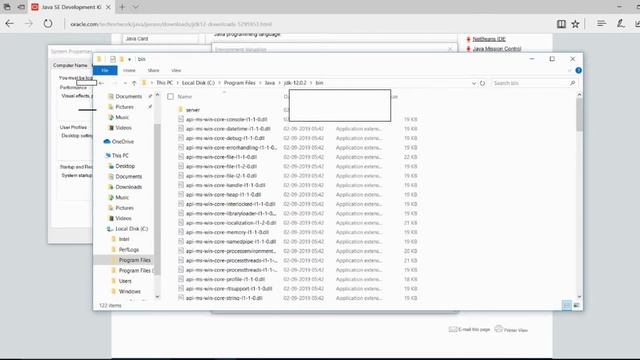Open NetBeans IDE link on Oracle page

click(x=489, y=39)
